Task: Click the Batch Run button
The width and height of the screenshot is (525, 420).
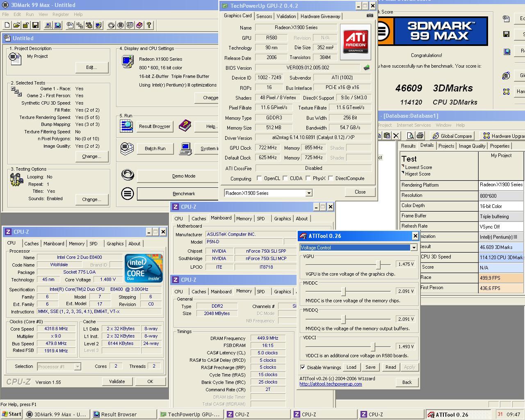Action: [x=155, y=148]
